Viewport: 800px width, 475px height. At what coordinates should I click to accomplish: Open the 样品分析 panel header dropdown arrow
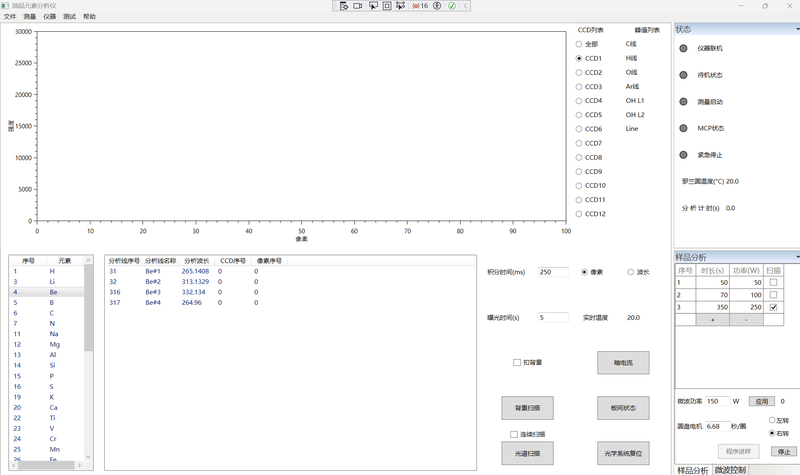[x=796, y=257]
